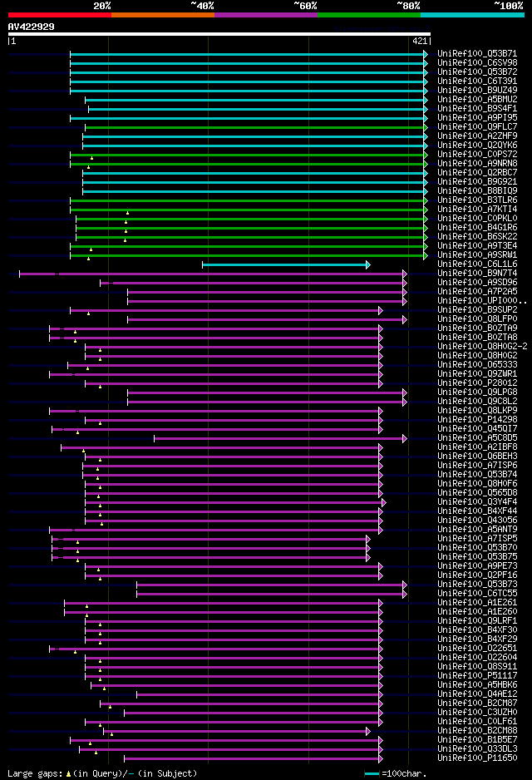Click the purple ~60% identity legend segment

(266, 15)
